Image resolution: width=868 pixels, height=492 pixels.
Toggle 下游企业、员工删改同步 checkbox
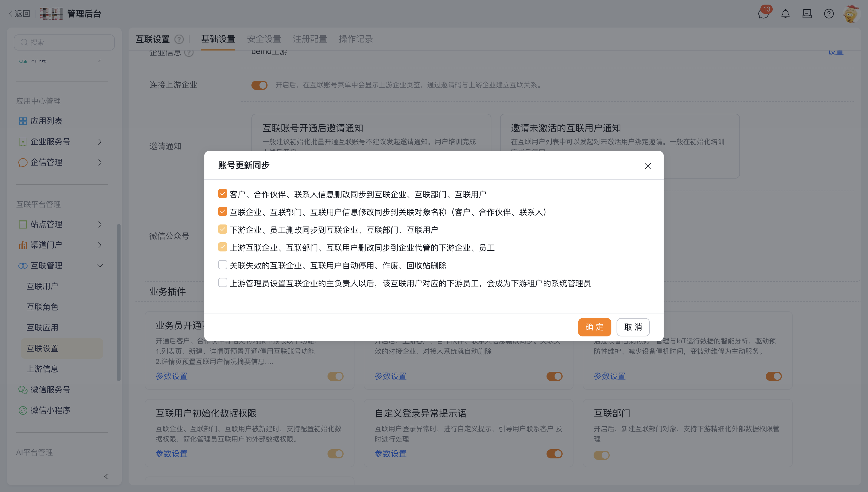pos(222,229)
